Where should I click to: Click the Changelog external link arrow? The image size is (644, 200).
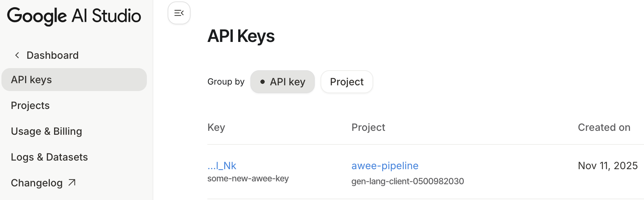tap(72, 183)
